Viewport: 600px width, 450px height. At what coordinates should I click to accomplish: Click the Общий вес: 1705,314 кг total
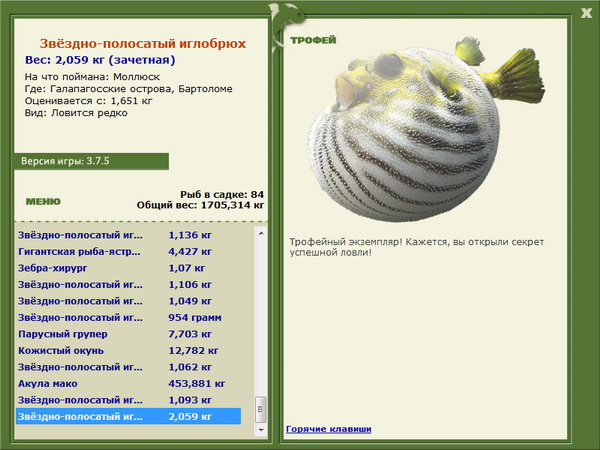point(200,205)
